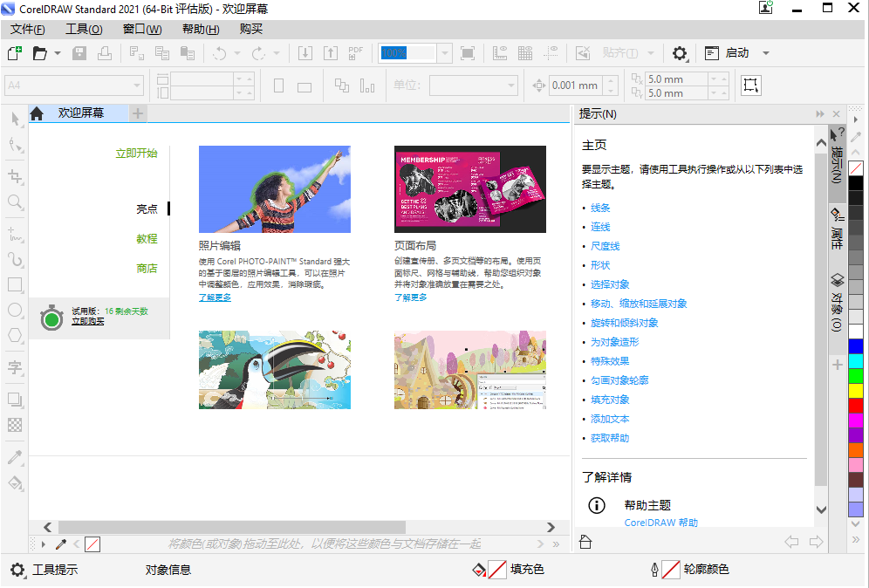Select the Rectangle tool

pyautogui.click(x=15, y=284)
